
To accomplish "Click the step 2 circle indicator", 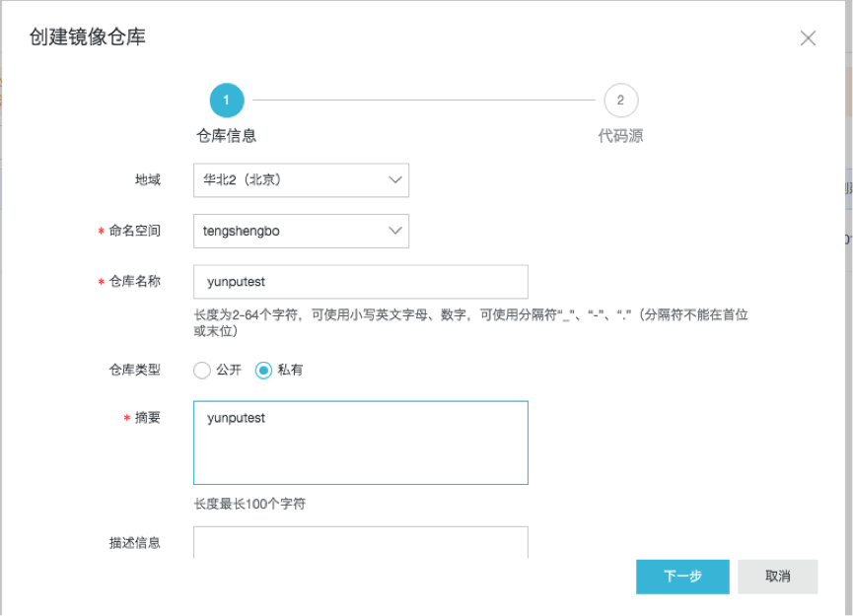I will point(620,101).
